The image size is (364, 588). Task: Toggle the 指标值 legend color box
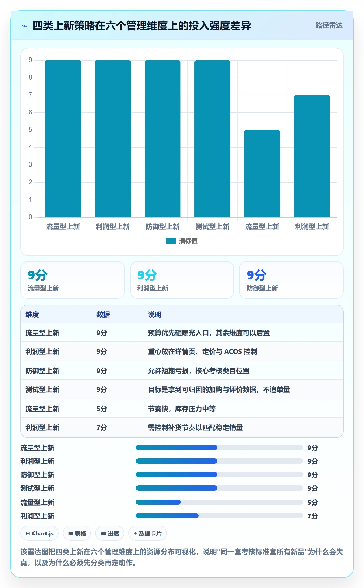pyautogui.click(x=171, y=241)
